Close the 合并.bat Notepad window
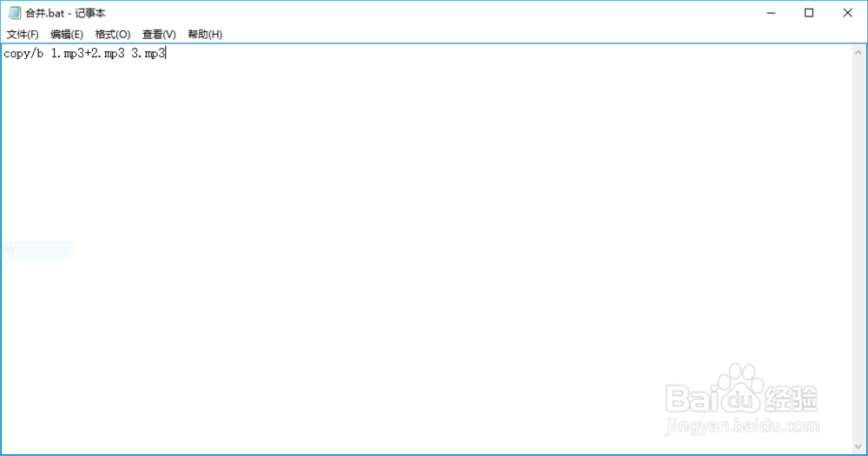The image size is (868, 456). point(847,13)
